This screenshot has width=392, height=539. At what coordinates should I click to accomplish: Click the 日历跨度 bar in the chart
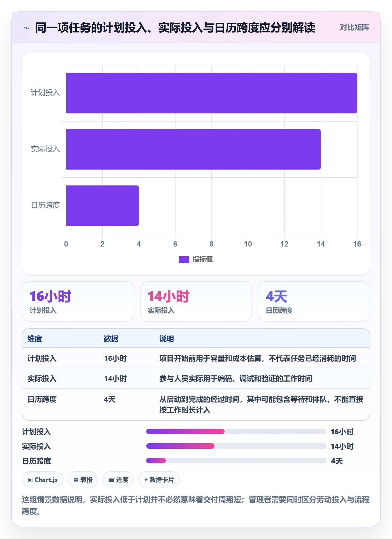pyautogui.click(x=102, y=206)
